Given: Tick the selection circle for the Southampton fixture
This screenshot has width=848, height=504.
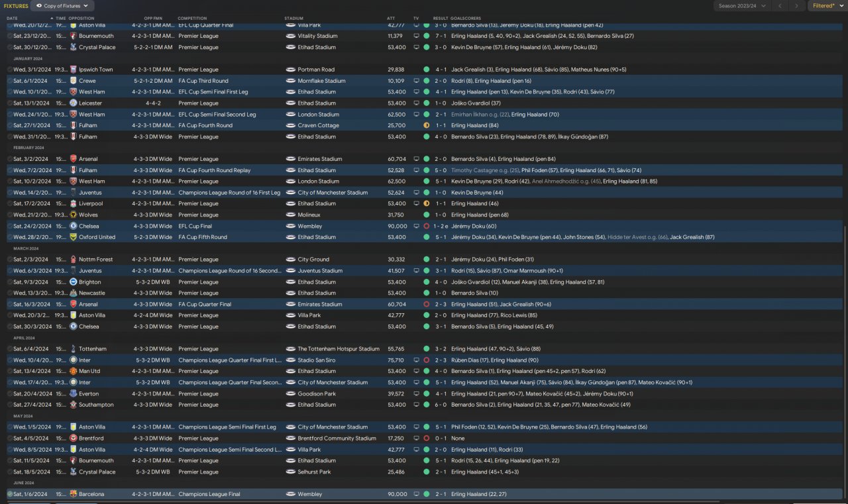Looking at the screenshot, I should 9,405.
